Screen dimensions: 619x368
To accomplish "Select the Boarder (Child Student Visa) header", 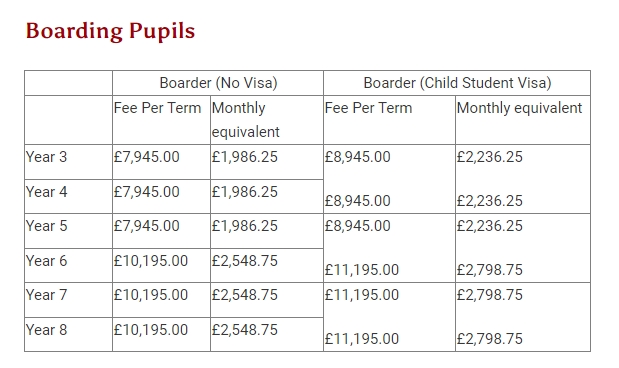I will 457,83.
